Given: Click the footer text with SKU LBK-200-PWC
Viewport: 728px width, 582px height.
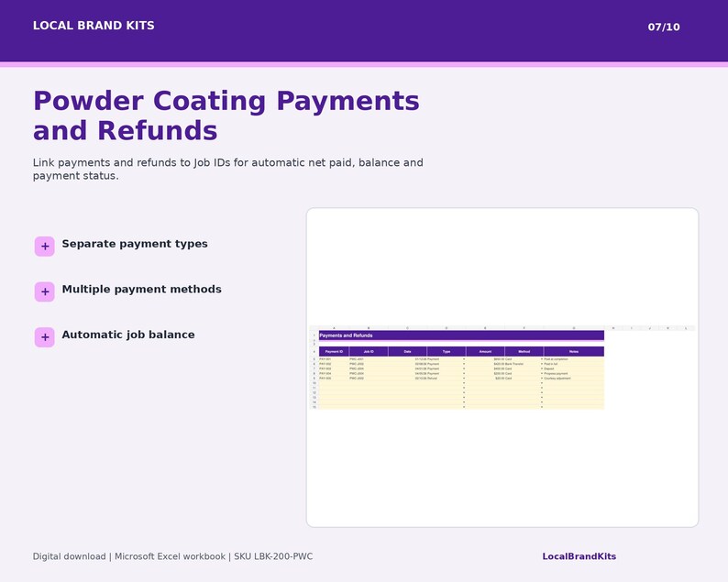Looking at the screenshot, I should pos(172,556).
